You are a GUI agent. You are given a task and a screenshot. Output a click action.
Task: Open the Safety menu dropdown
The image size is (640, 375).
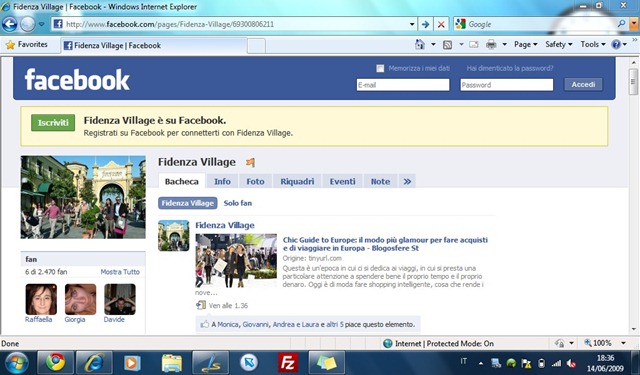pyautogui.click(x=559, y=44)
